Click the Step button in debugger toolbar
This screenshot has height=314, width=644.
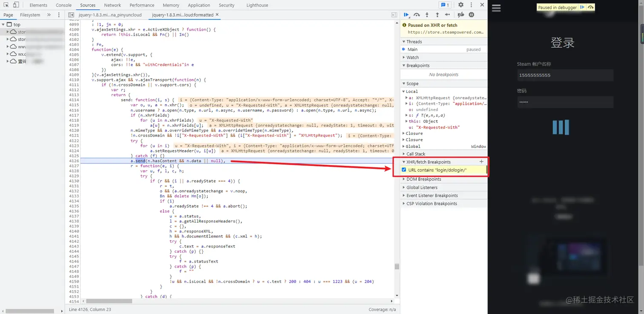447,15
